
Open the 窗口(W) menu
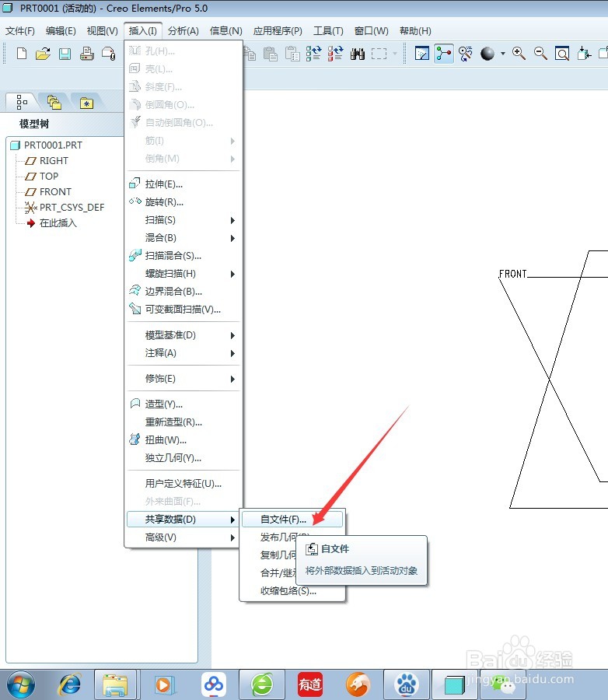(371, 31)
